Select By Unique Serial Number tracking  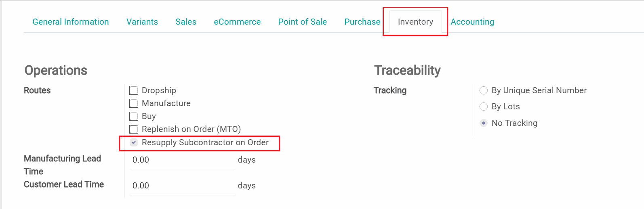[x=484, y=90]
